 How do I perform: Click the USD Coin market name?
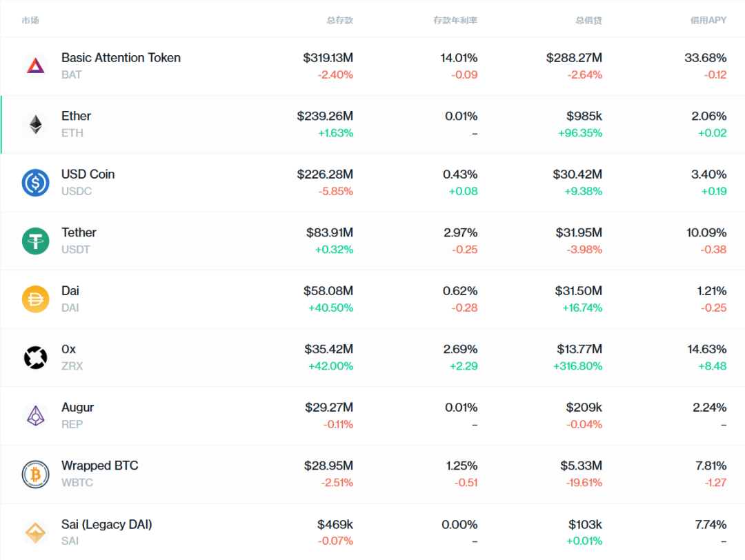pyautogui.click(x=88, y=174)
